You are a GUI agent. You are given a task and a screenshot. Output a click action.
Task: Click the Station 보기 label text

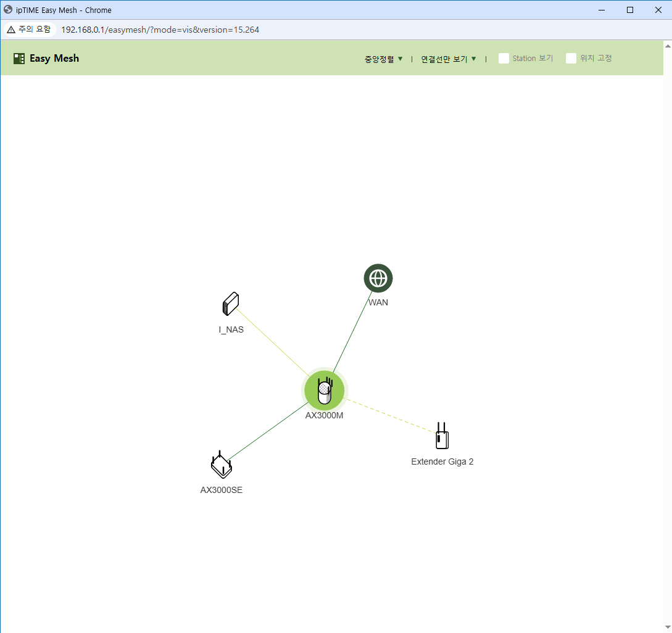click(533, 58)
